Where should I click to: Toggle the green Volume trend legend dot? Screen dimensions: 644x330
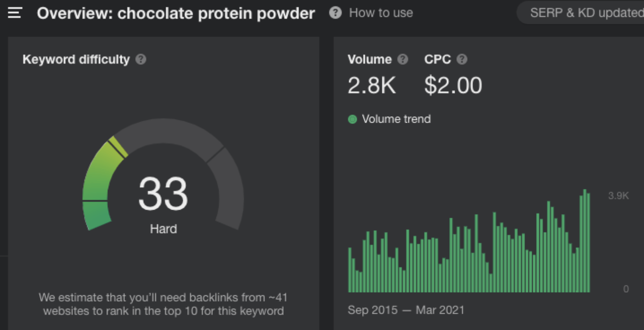[x=353, y=119]
